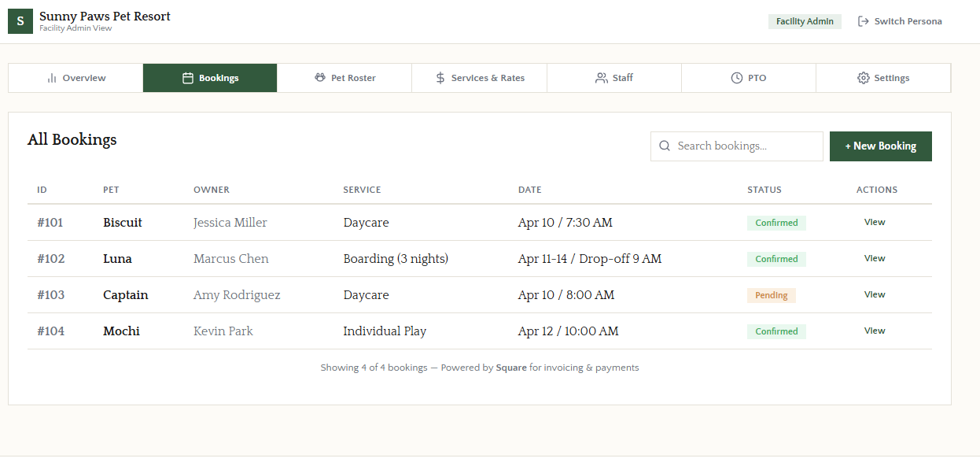980x462 pixels.
Task: Click Confirmed status badge in Biscuit row
Action: coord(776,223)
